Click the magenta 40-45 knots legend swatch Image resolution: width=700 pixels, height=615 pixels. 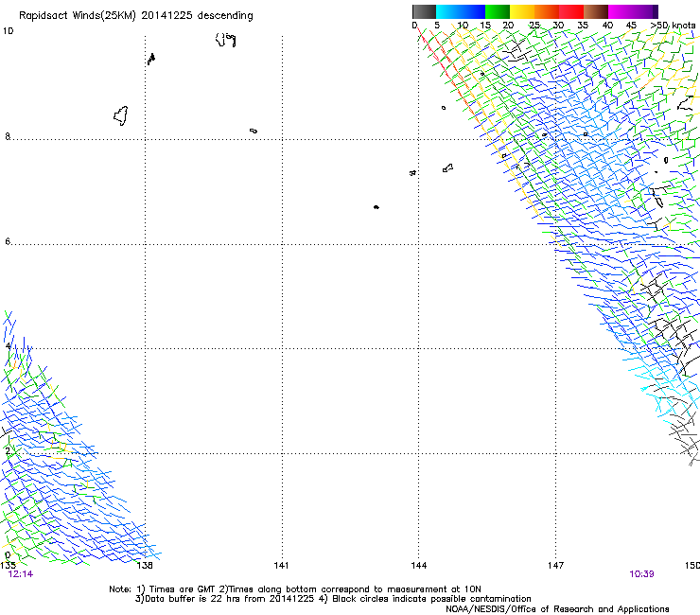621,11
